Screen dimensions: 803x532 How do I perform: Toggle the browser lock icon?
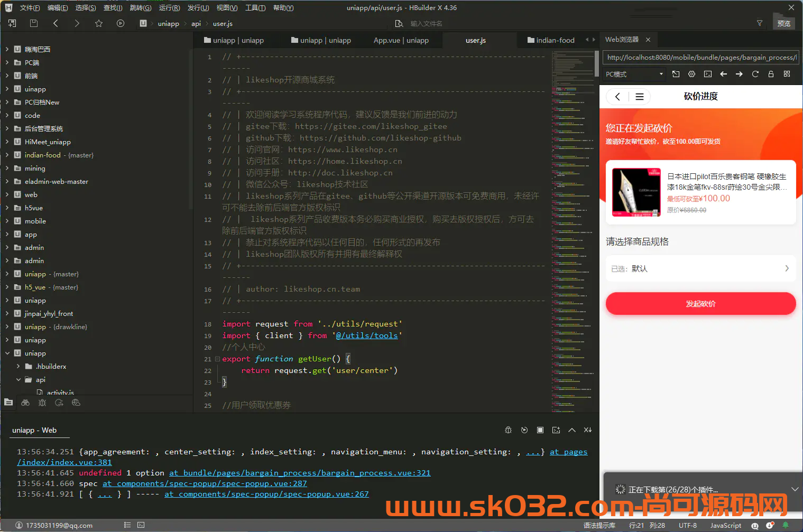point(771,74)
